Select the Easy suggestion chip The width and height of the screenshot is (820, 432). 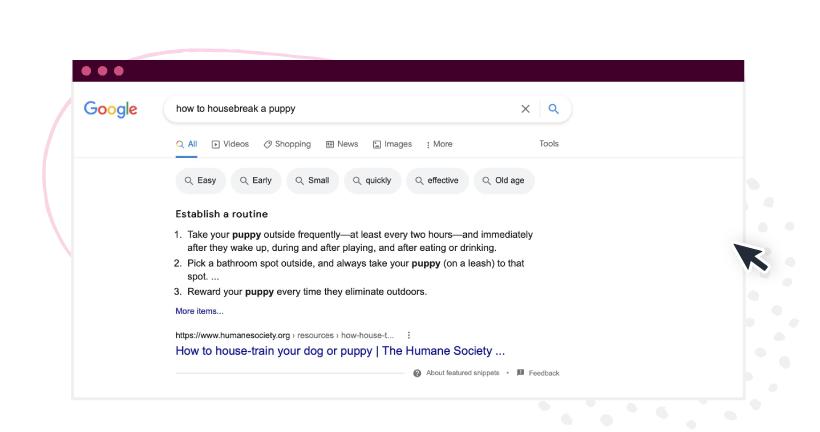click(200, 180)
